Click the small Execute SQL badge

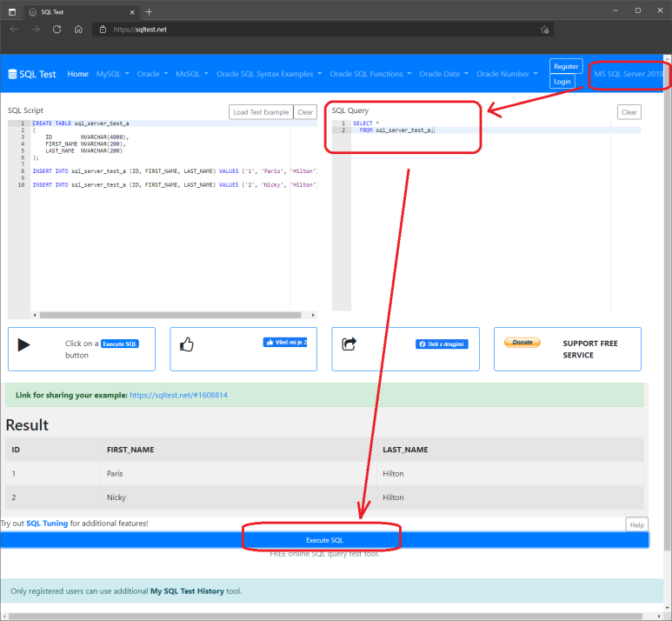click(x=120, y=344)
